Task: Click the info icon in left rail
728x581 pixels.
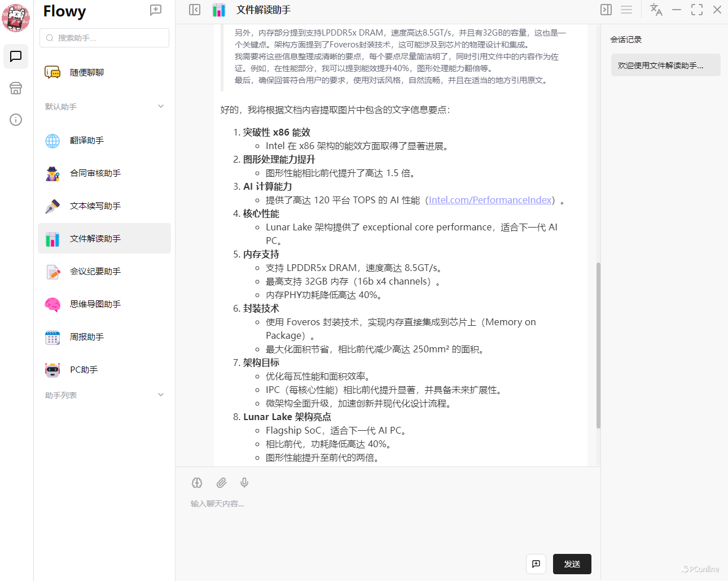Action: (x=16, y=120)
